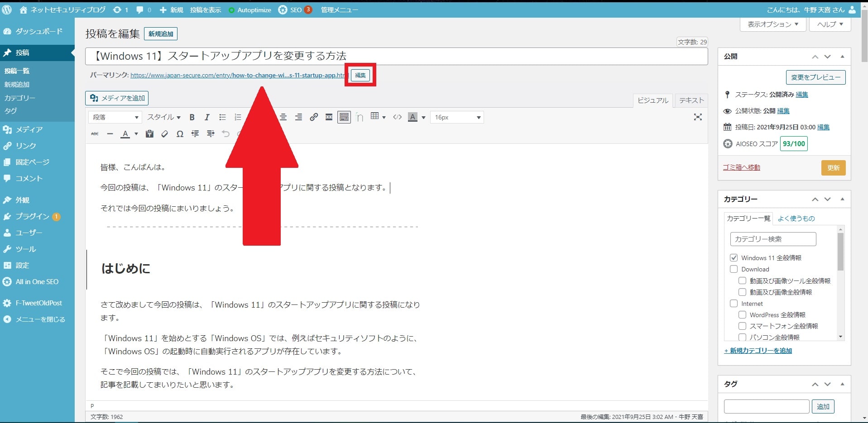Toggle italic formatting
Viewport: 868px width, 423px height.
pos(207,117)
